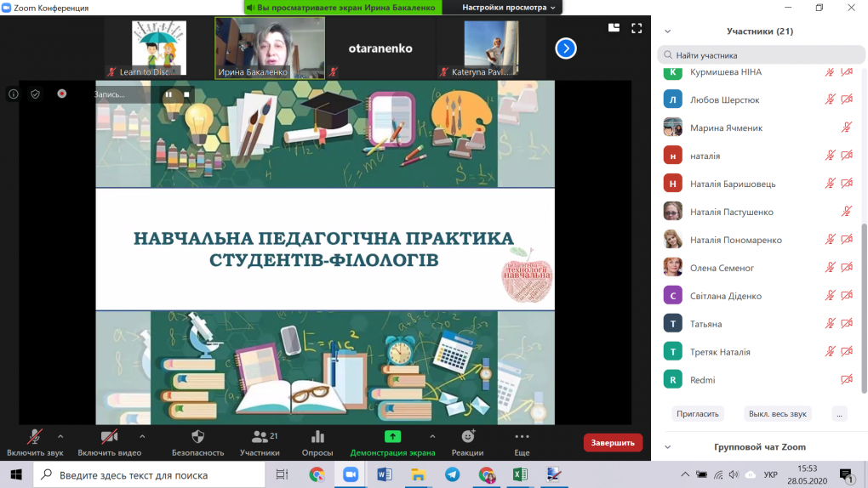Unmute microphone with Включить звук button
Viewport: 868px width, 488px height.
(x=35, y=443)
